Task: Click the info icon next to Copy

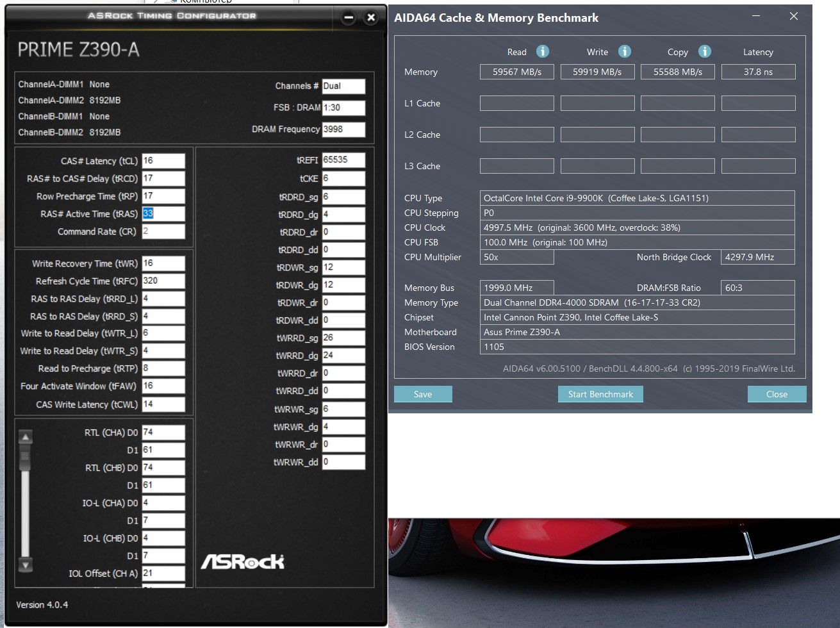Action: tap(705, 51)
